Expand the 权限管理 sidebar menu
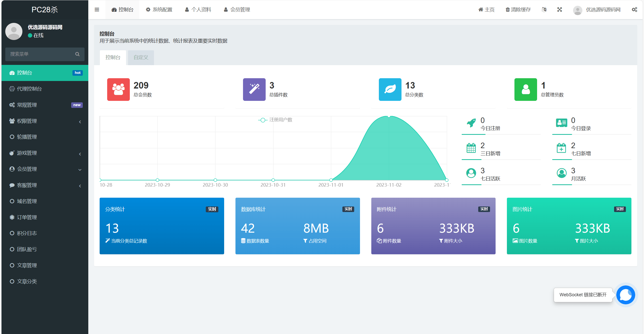 pos(45,121)
